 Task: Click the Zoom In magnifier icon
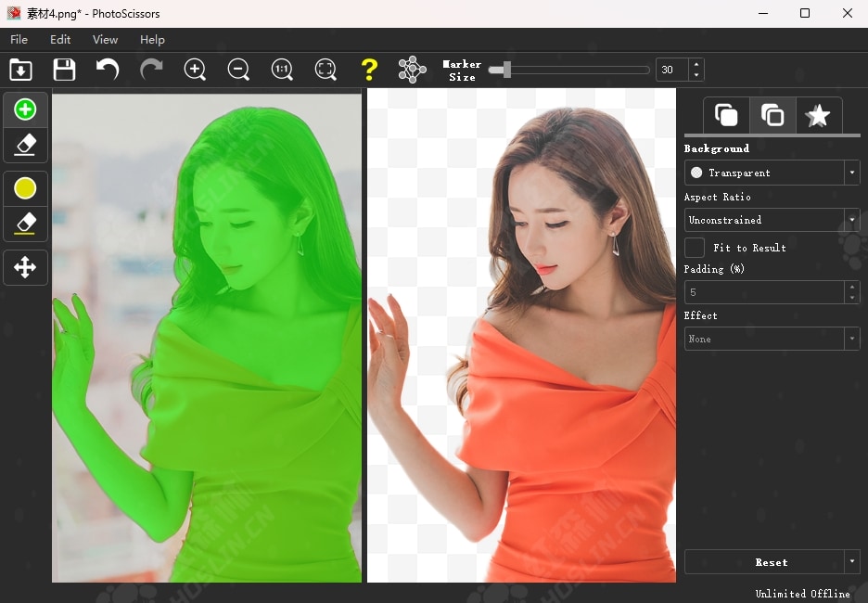click(195, 70)
